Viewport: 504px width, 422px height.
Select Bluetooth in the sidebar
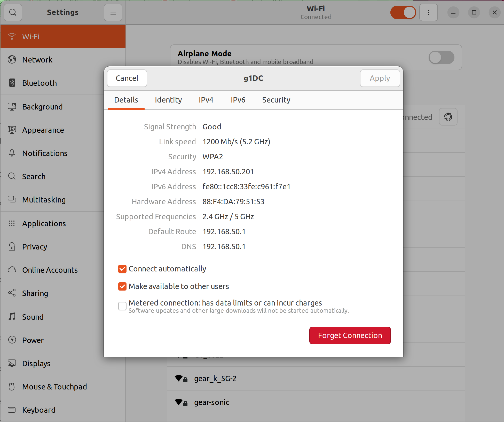pyautogui.click(x=39, y=83)
